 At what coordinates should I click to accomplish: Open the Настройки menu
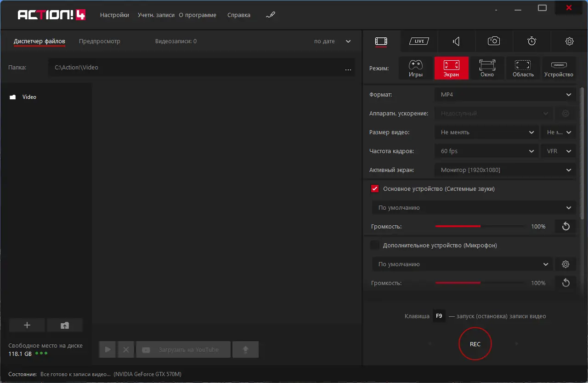click(x=114, y=15)
